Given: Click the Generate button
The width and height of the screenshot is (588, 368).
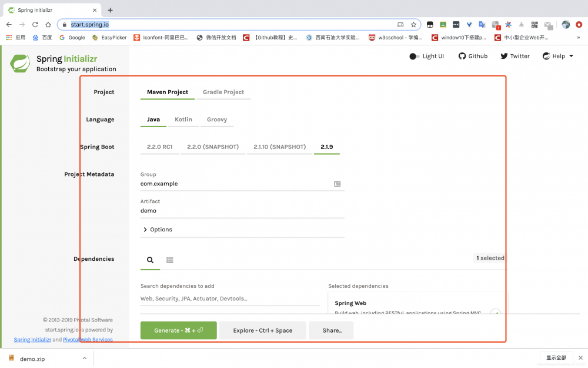Looking at the screenshot, I should 179,331.
